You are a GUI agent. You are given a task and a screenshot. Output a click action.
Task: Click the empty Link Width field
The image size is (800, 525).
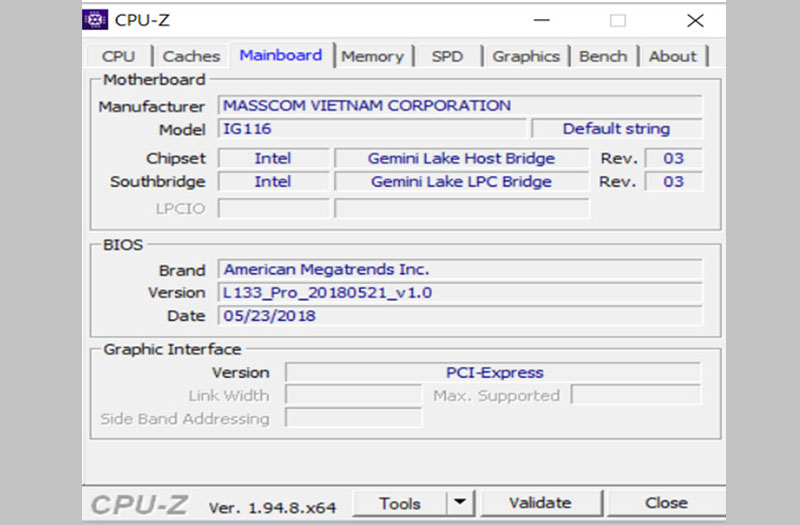pos(354,395)
